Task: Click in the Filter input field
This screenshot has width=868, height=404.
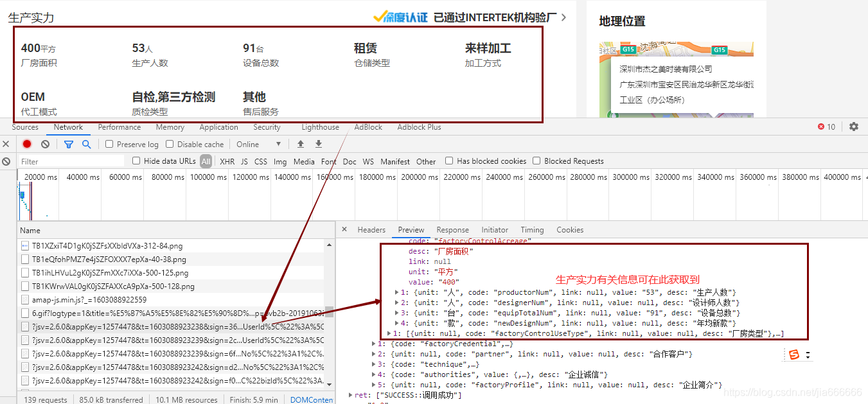Action: click(71, 161)
